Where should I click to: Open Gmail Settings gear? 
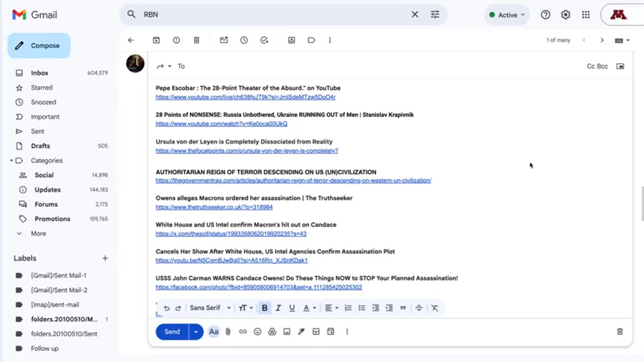point(566,15)
